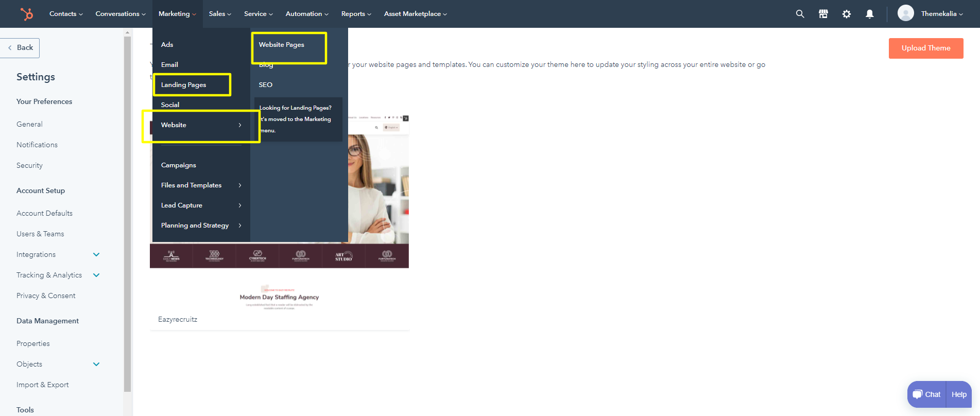Open the notifications bell icon

869,14
